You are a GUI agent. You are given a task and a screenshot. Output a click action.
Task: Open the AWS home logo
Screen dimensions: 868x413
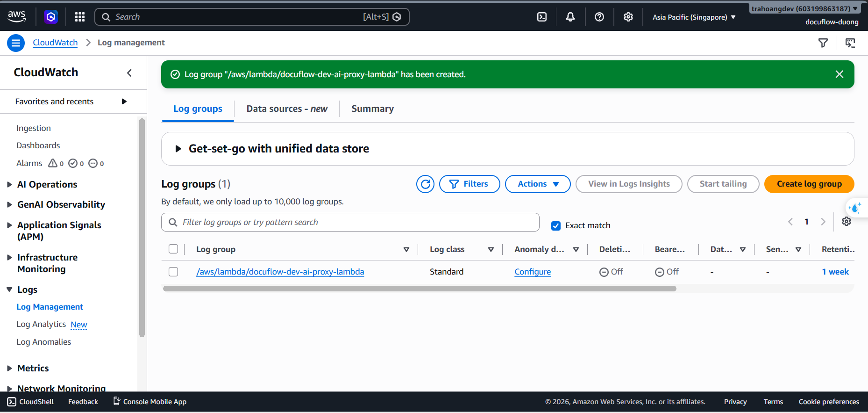[x=17, y=17]
